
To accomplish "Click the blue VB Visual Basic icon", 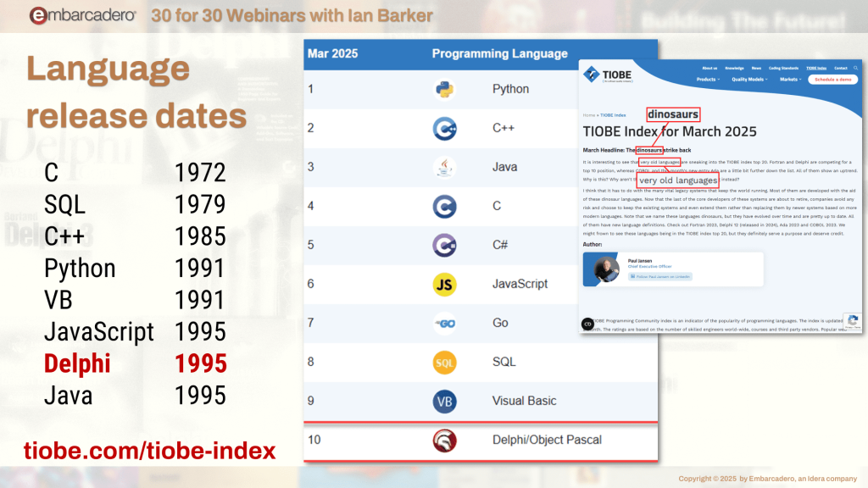I will pos(444,401).
